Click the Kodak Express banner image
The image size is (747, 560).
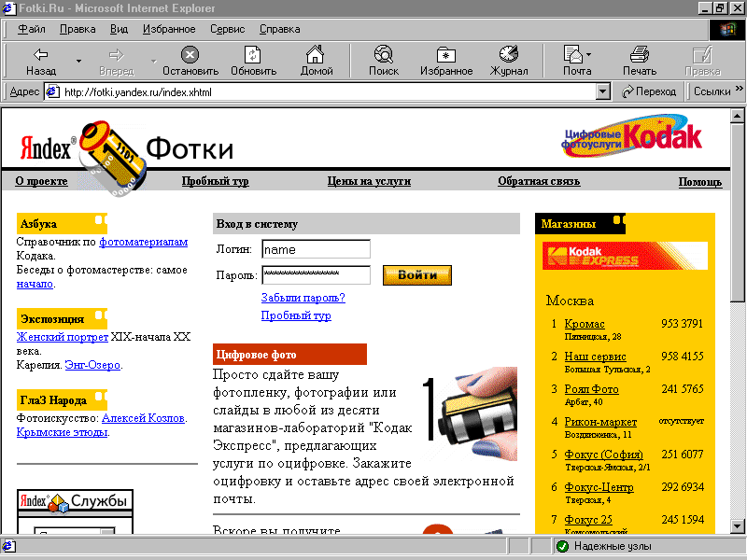(625, 256)
